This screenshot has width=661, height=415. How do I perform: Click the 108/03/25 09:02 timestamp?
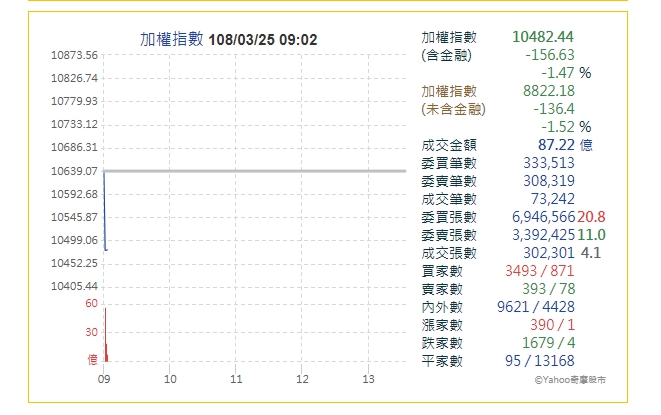tap(260, 40)
